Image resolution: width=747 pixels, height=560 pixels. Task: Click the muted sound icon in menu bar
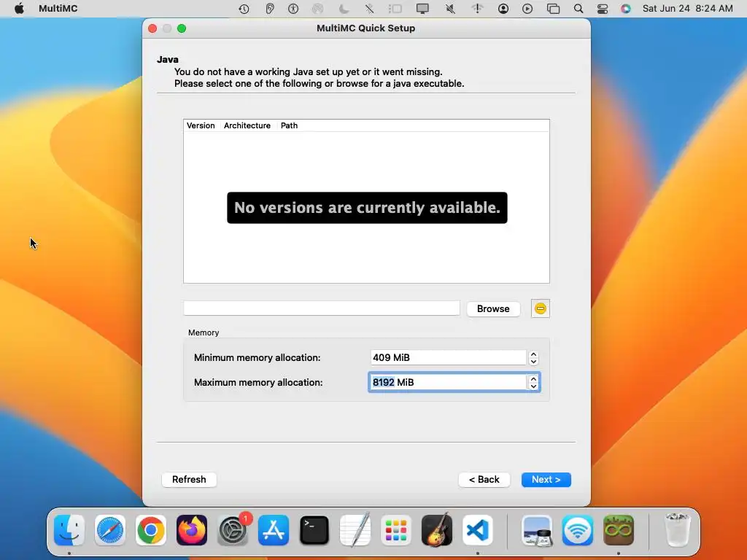tap(449, 9)
